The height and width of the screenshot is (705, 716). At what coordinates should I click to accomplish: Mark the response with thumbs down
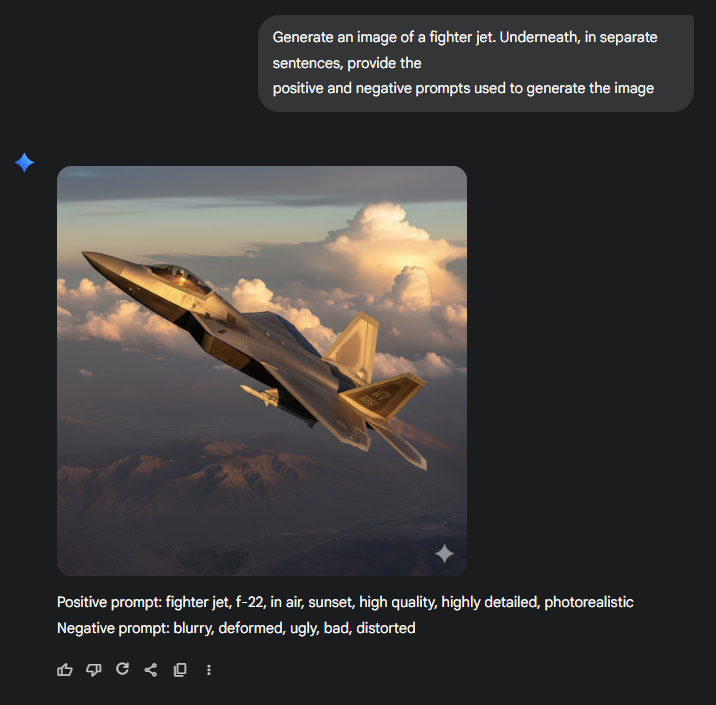click(94, 670)
